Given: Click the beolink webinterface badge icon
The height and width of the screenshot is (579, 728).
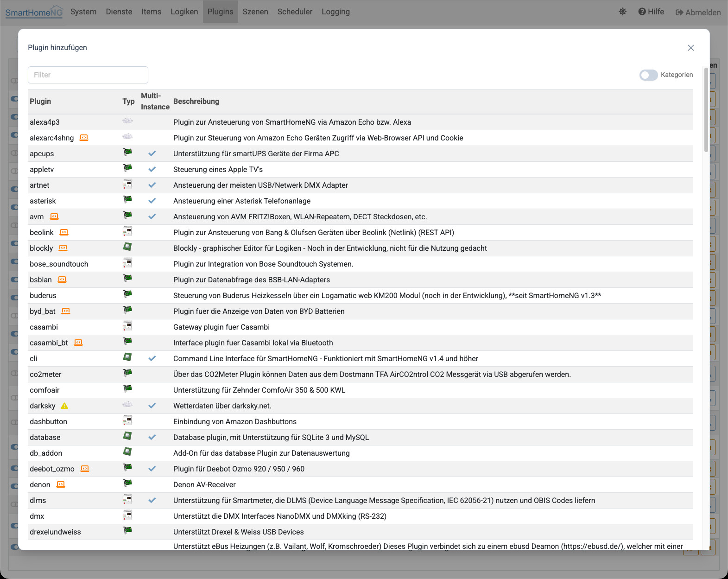Looking at the screenshot, I should (64, 232).
